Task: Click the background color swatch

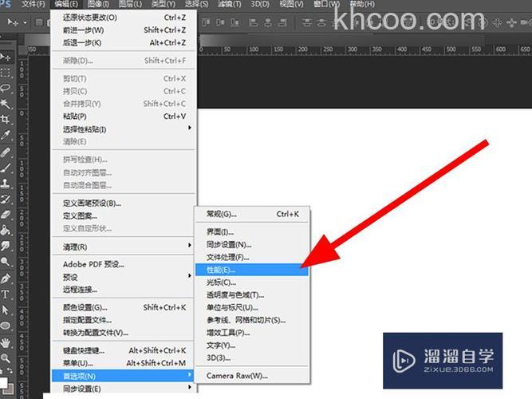Action: point(10,389)
